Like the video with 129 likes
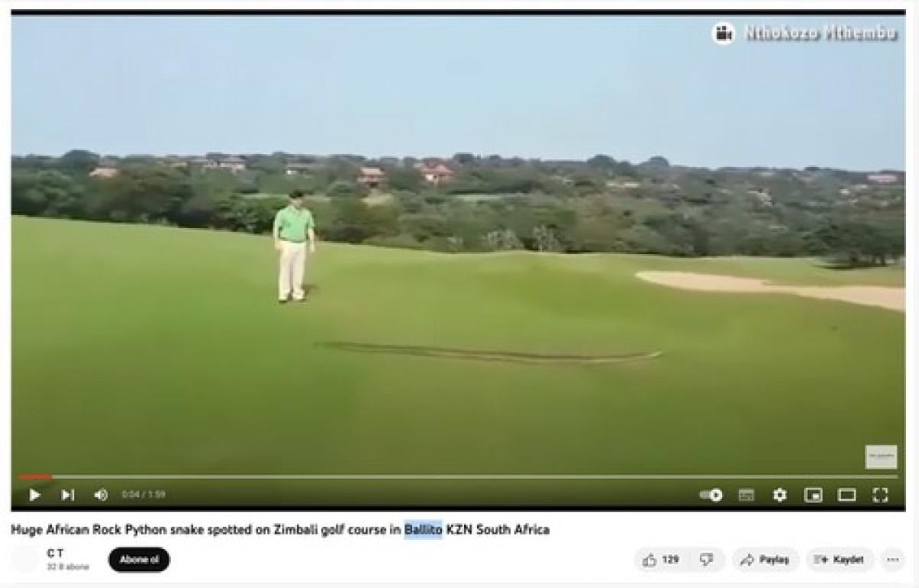This screenshot has width=919, height=588. (x=661, y=560)
